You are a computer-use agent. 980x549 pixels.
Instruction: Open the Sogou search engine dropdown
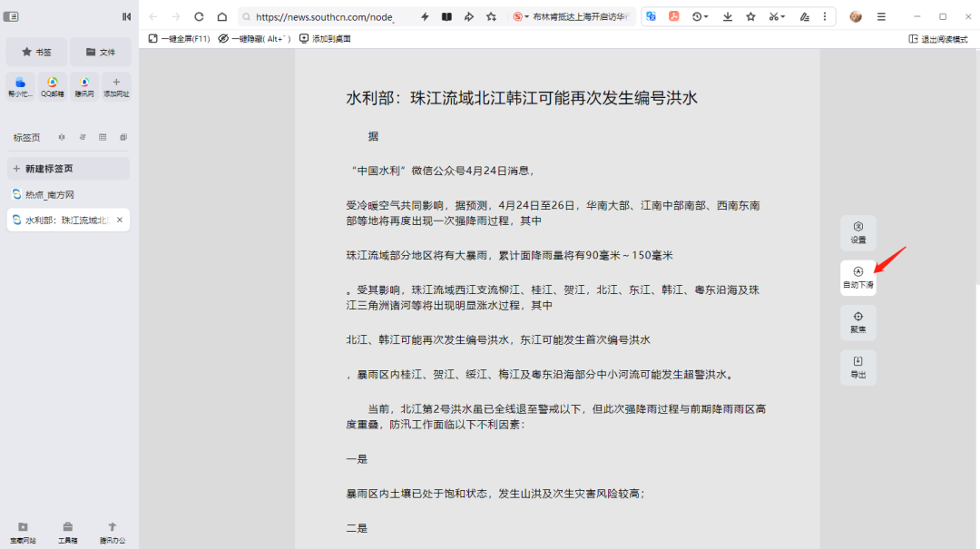tap(521, 17)
